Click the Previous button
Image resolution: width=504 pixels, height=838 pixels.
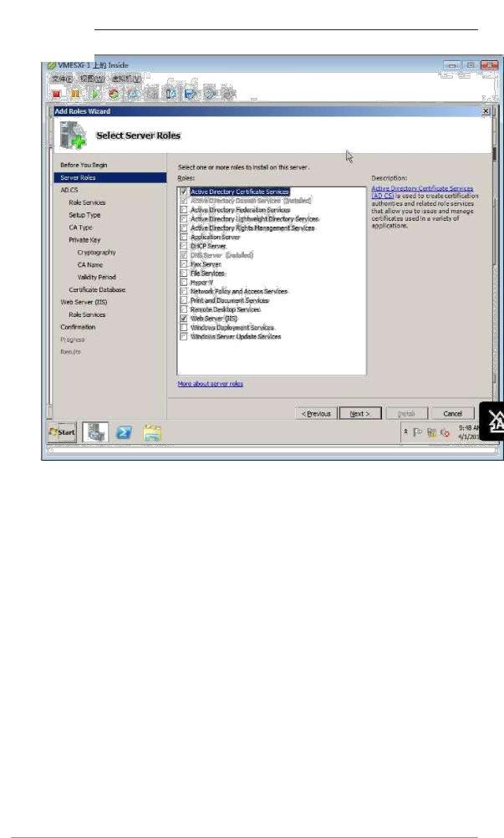(316, 414)
